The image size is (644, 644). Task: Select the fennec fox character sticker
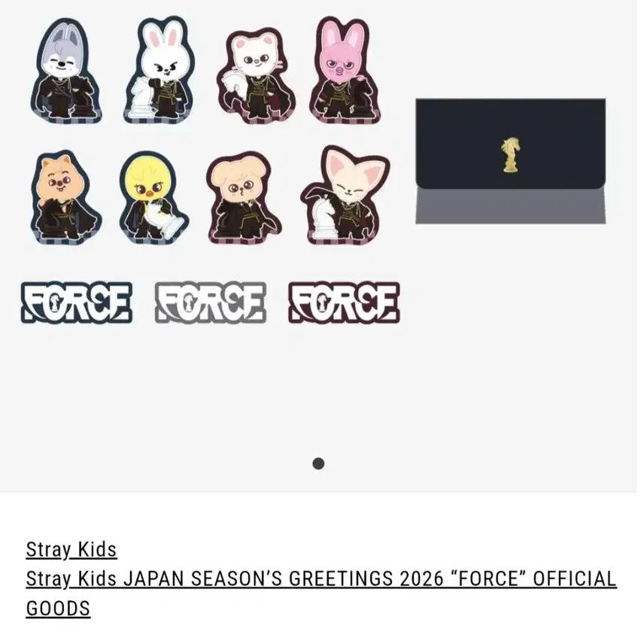point(345,196)
